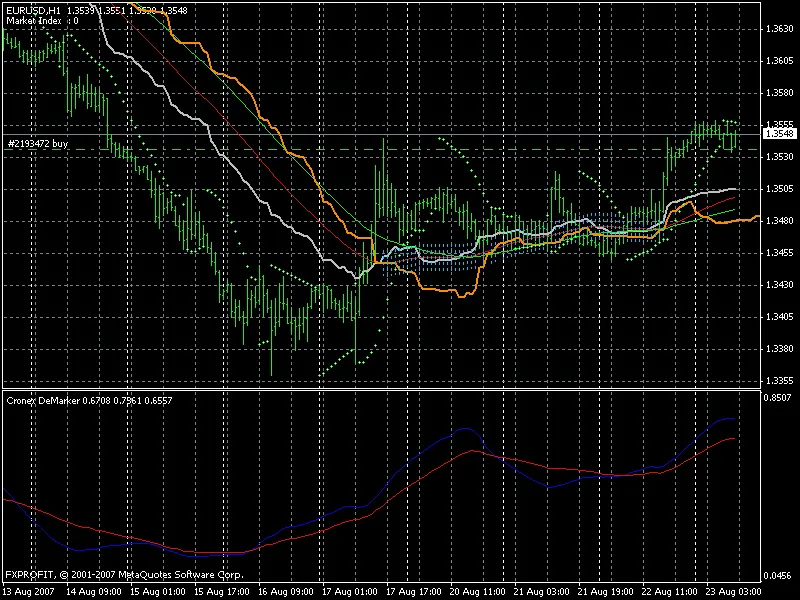Click the #2193472 buy order label

(x=42, y=144)
